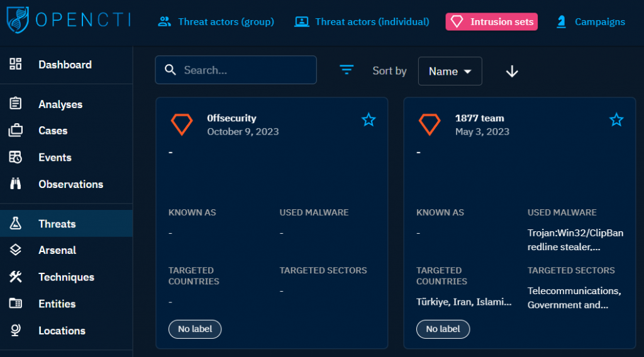Star the 1877 team card

pyautogui.click(x=616, y=120)
